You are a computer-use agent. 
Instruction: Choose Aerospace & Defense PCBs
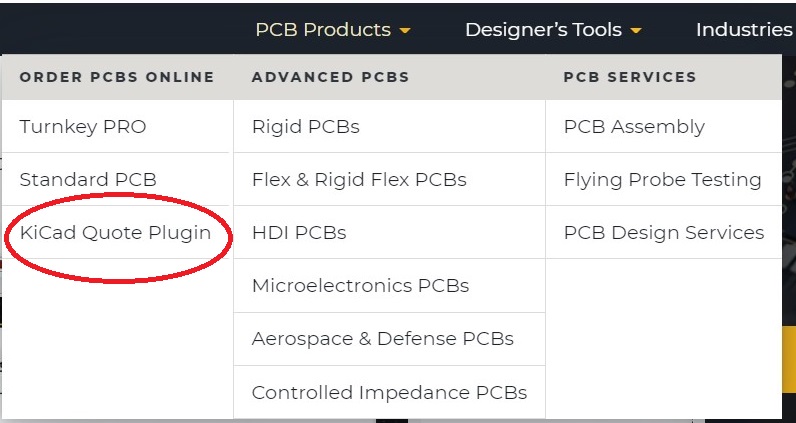(x=382, y=339)
